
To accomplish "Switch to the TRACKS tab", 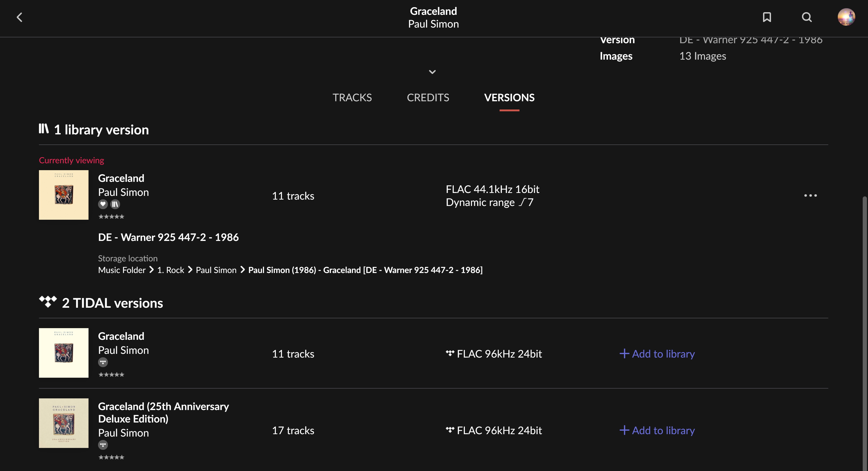I will point(352,97).
